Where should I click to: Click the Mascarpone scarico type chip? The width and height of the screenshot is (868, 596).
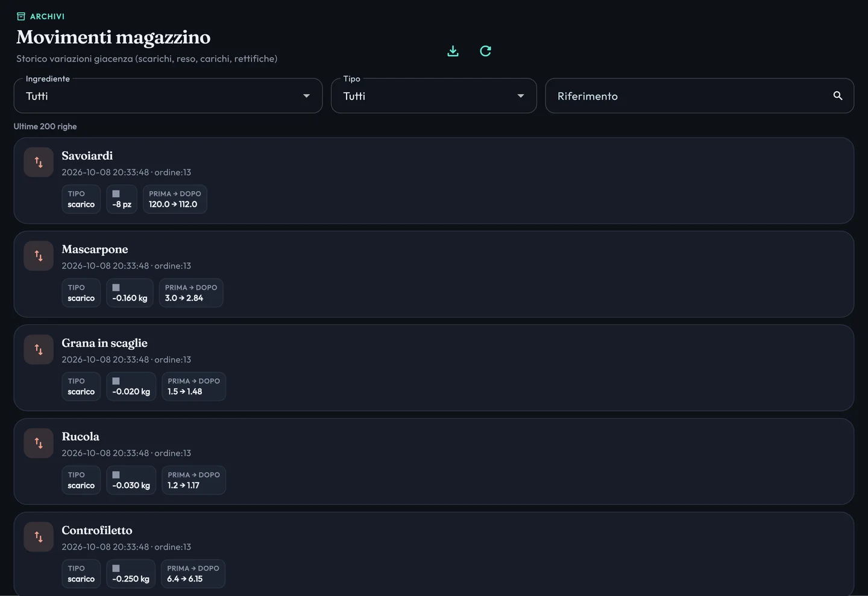pos(81,293)
